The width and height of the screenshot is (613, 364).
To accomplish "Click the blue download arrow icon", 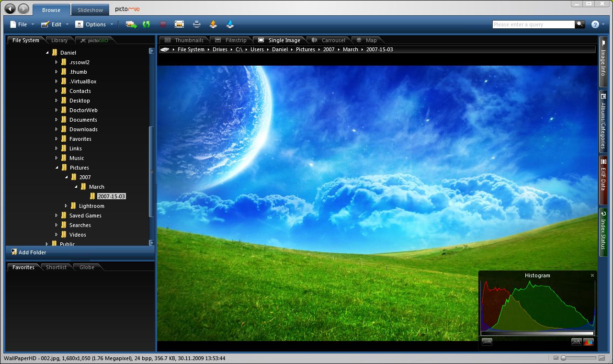I will tap(230, 24).
